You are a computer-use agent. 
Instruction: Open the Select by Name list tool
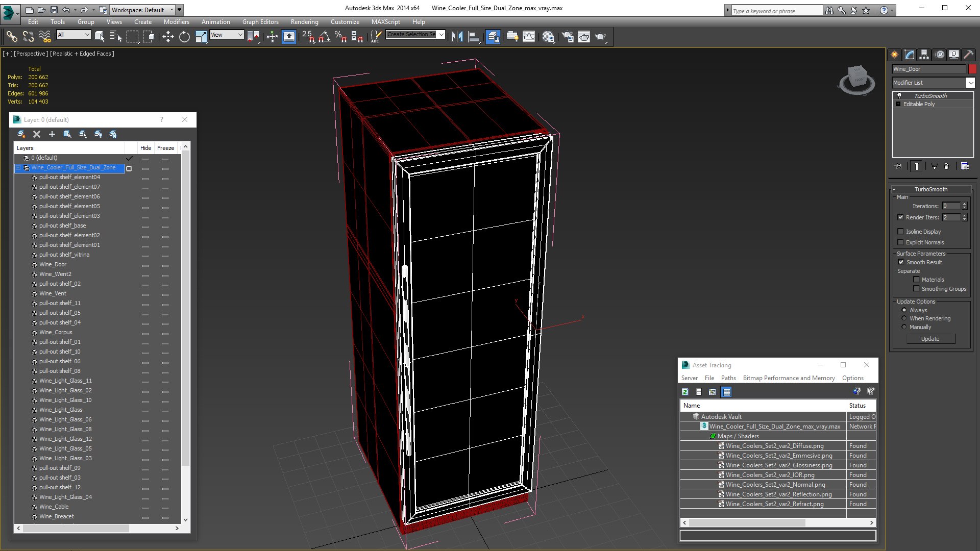click(x=116, y=36)
